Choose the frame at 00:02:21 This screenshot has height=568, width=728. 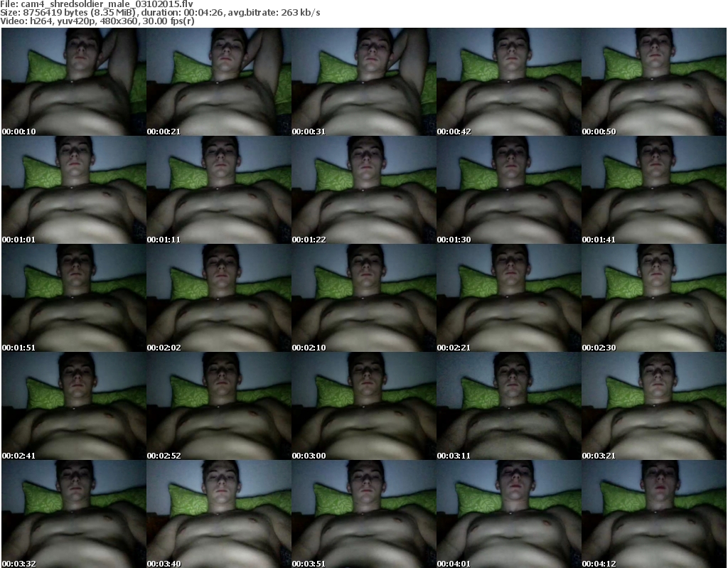(509, 298)
